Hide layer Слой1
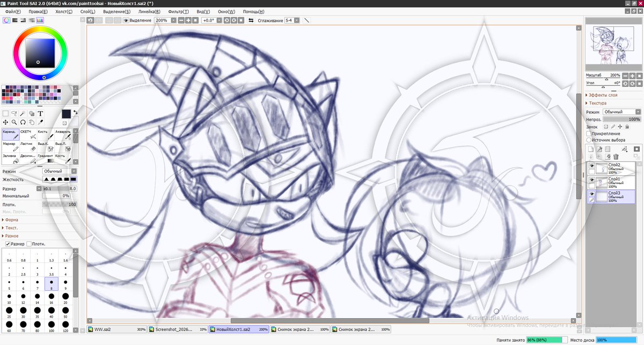Image resolution: width=644 pixels, height=345 pixels. point(591,180)
